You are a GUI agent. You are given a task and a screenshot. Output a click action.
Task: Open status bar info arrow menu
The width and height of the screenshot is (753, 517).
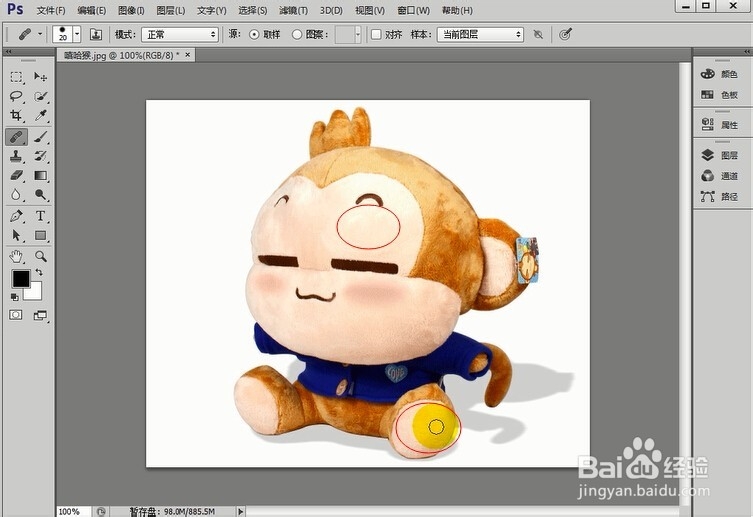241,511
